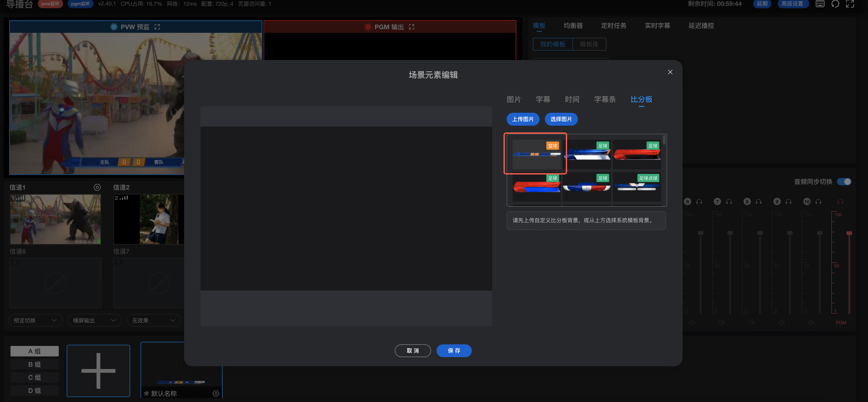Image resolution: width=868 pixels, height=402 pixels.
Task: Click the 选择图片 button
Action: 561,119
